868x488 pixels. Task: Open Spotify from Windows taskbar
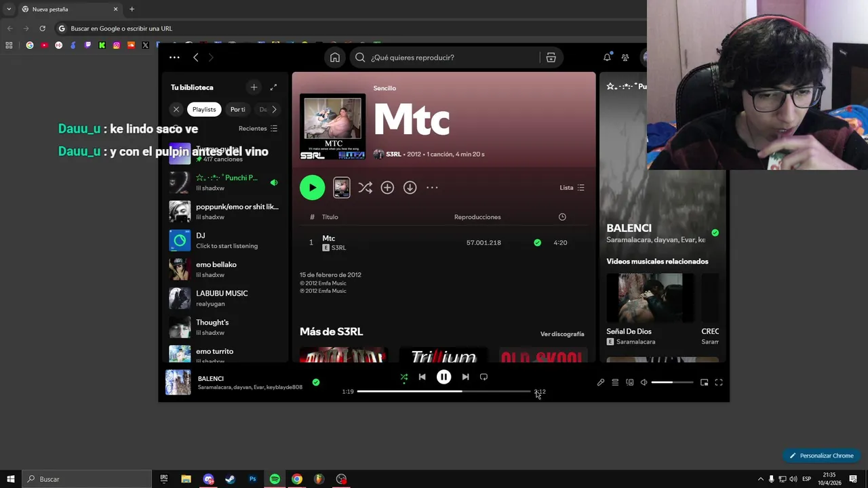(275, 479)
